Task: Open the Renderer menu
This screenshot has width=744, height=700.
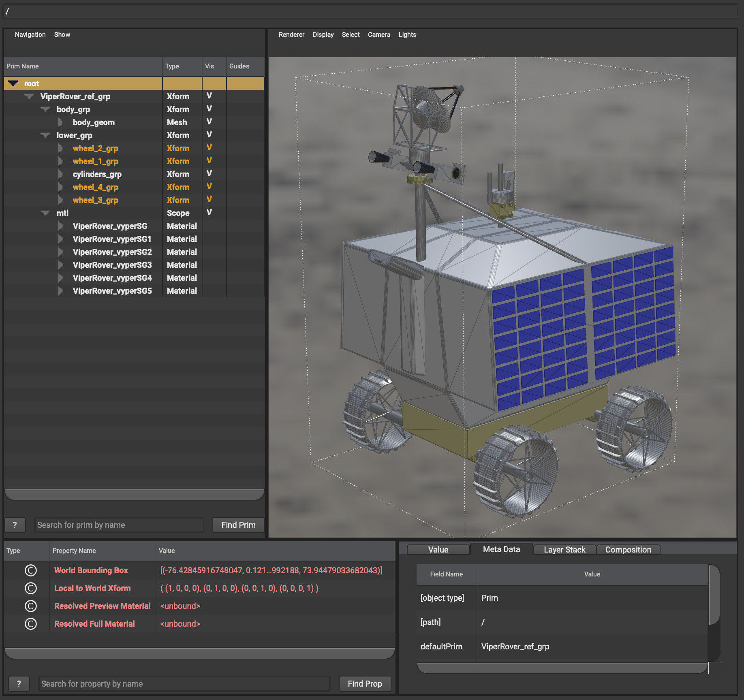Action: 291,35
